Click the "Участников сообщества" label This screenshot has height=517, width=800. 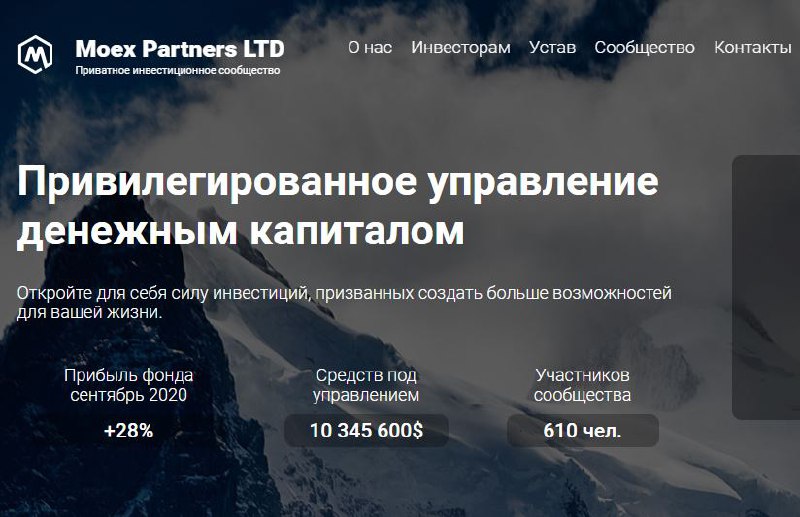pos(582,385)
